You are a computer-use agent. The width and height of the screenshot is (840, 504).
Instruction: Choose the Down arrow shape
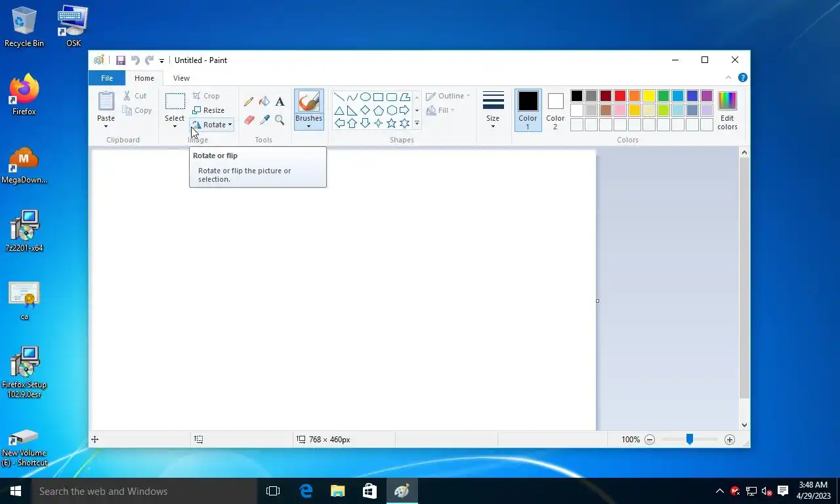[366, 123]
